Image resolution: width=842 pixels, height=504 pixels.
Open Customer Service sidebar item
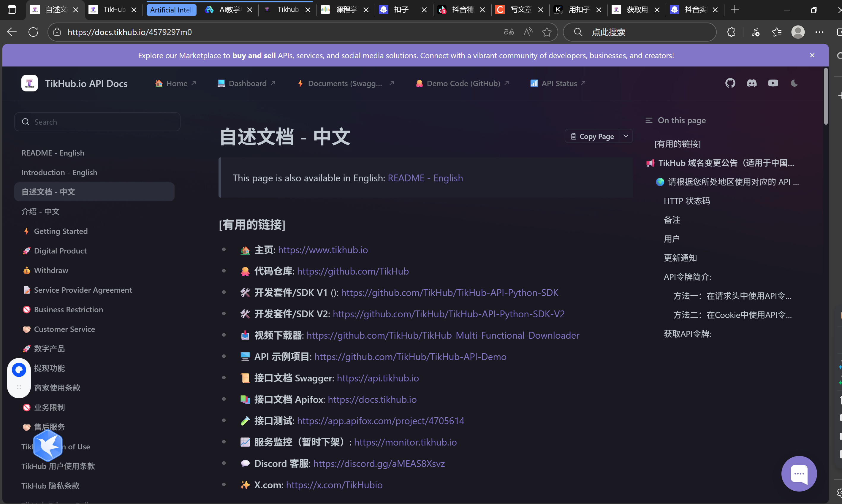[94, 329]
